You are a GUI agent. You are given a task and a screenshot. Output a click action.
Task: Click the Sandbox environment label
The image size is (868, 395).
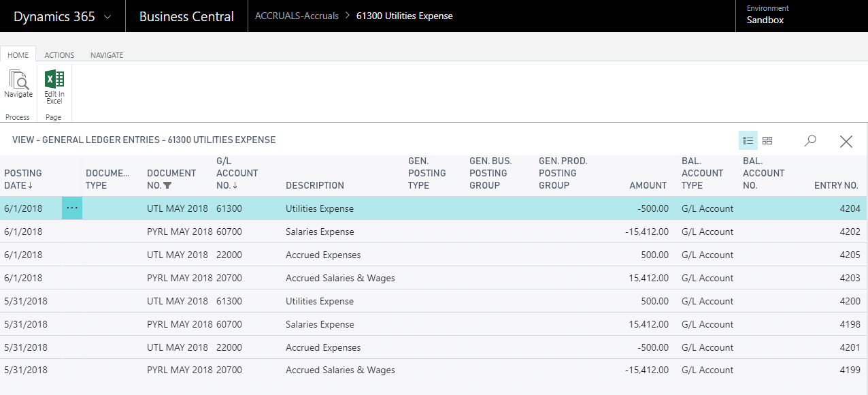pyautogui.click(x=765, y=20)
